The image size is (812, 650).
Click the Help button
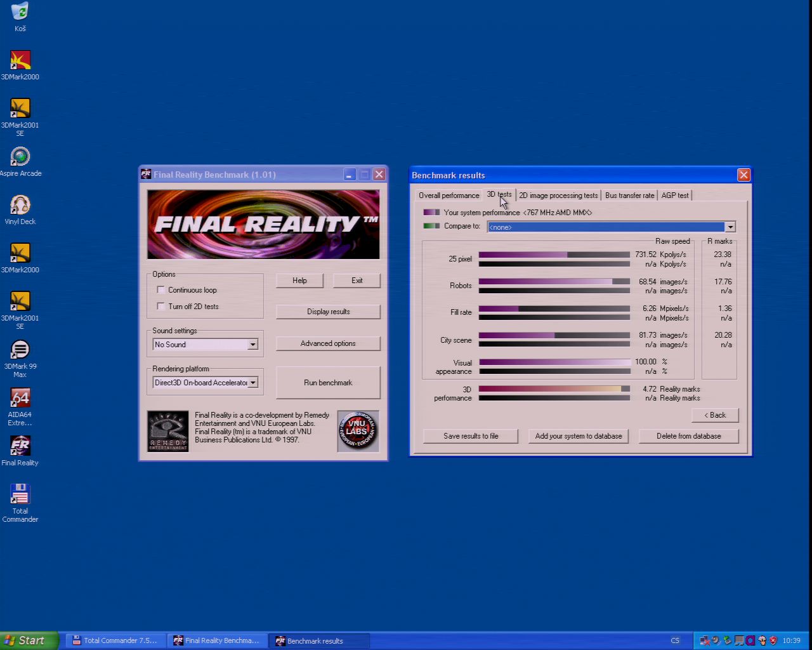(x=299, y=281)
